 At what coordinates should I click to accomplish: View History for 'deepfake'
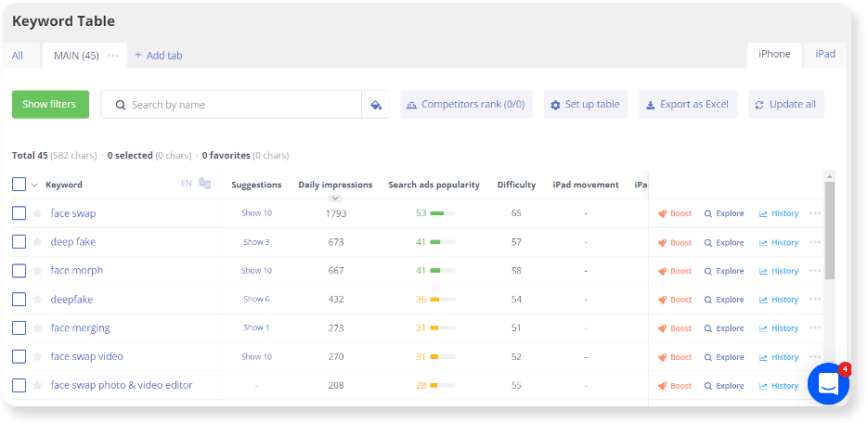pos(779,300)
